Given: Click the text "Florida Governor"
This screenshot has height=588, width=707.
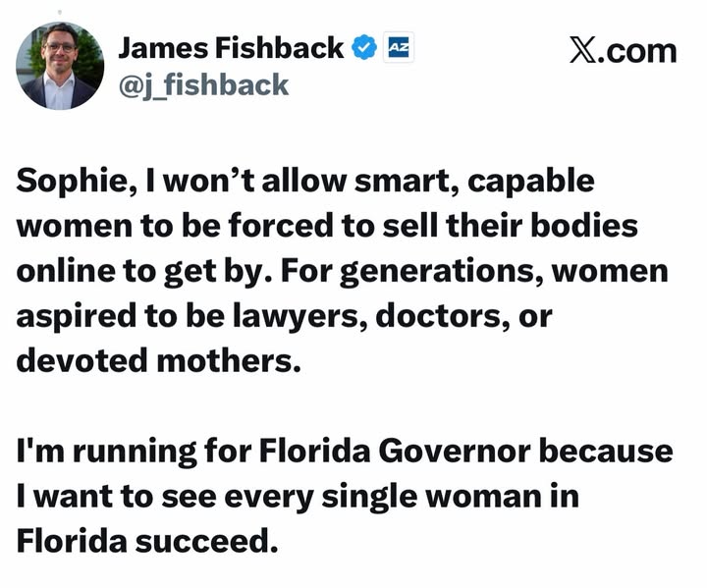Looking at the screenshot, I should pos(377,451).
